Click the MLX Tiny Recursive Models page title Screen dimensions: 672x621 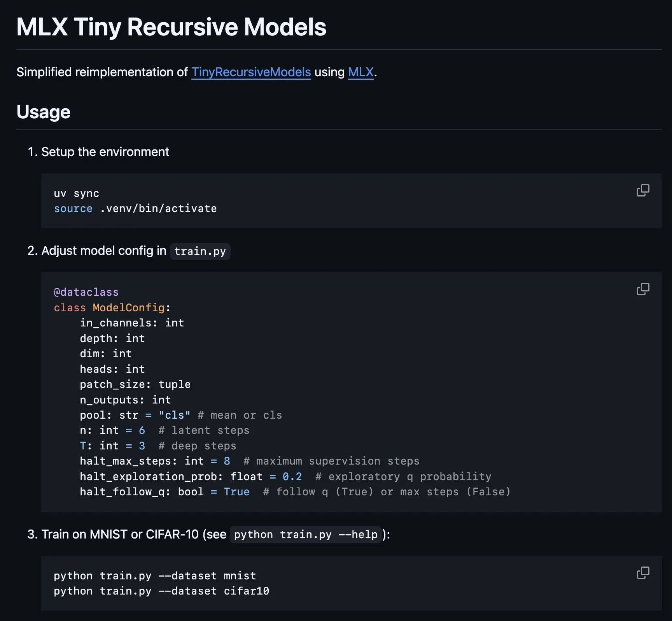(x=171, y=26)
